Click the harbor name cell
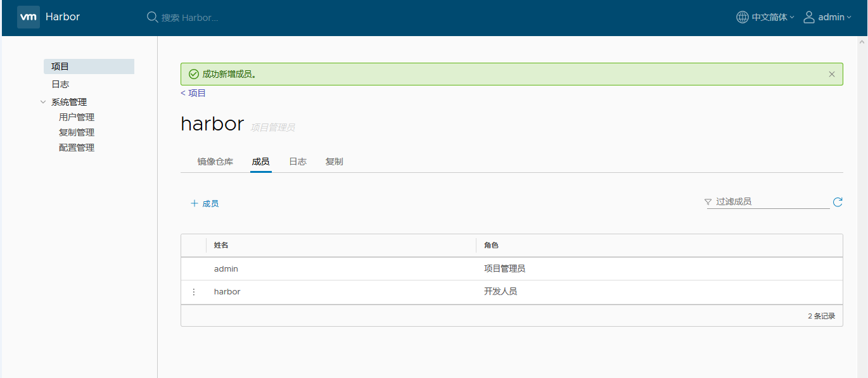Image resolution: width=868 pixels, height=378 pixels. pyautogui.click(x=227, y=292)
